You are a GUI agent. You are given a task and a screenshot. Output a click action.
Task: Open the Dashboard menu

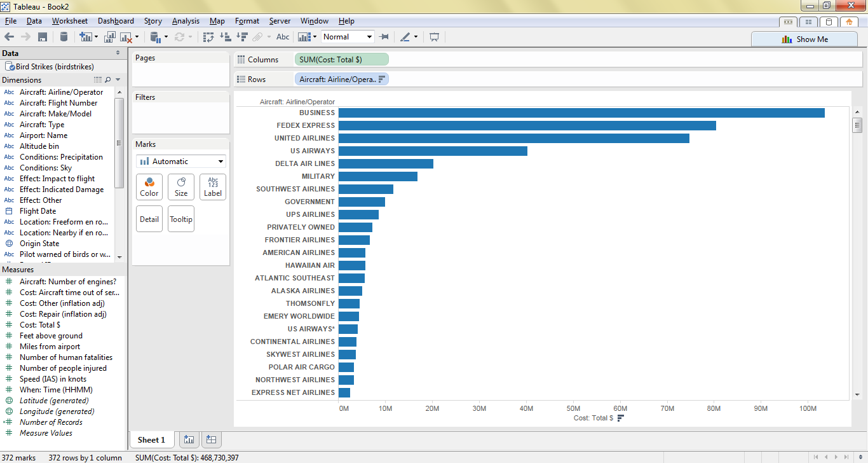pos(116,21)
